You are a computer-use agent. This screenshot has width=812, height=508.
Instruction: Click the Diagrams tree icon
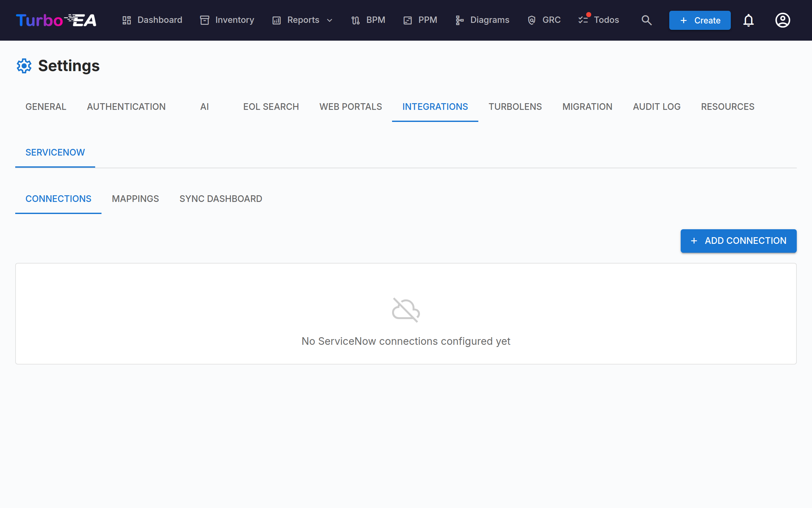pyautogui.click(x=460, y=20)
